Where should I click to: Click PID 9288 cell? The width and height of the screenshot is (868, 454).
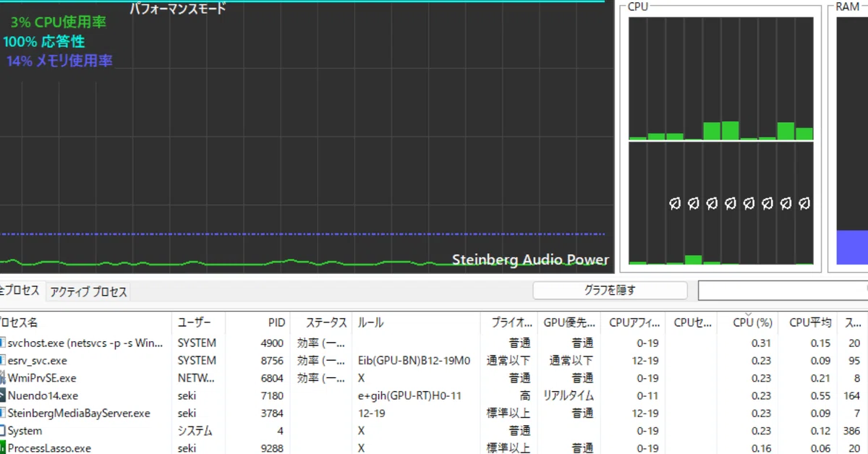coord(273,448)
